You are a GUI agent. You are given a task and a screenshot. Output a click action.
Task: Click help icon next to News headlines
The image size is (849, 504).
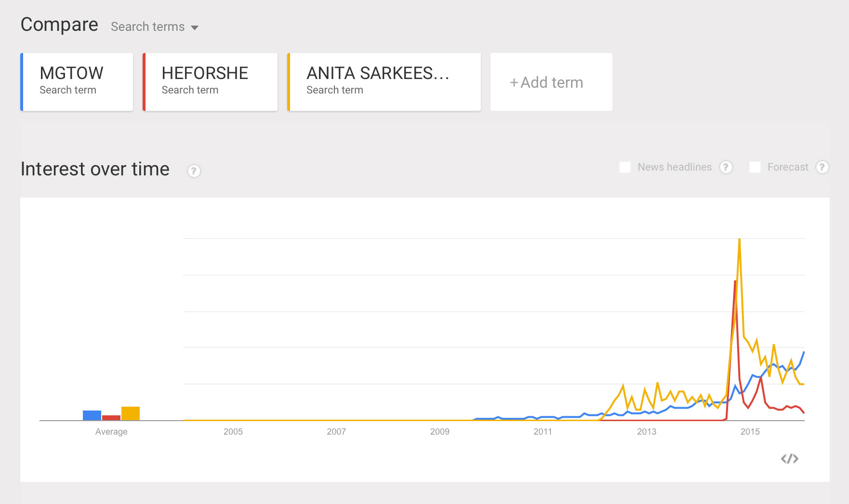coord(726,167)
